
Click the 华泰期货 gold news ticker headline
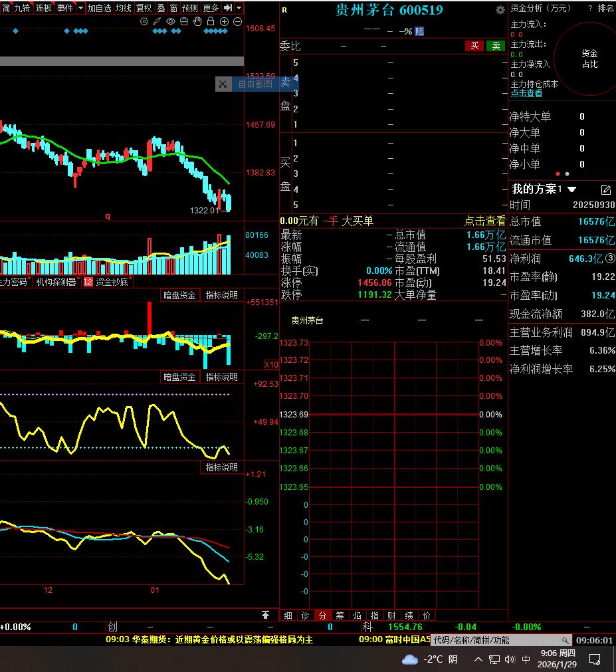click(x=209, y=639)
